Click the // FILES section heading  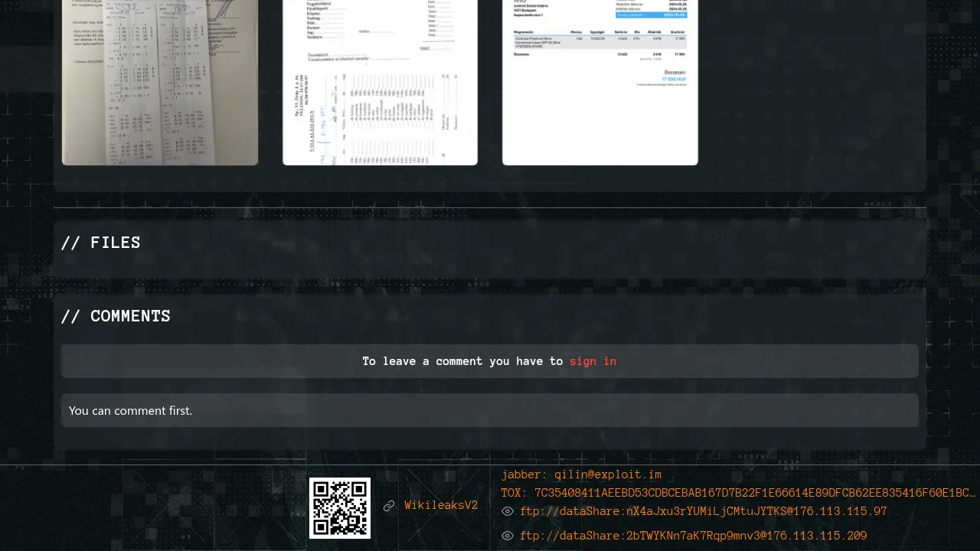[x=101, y=243]
